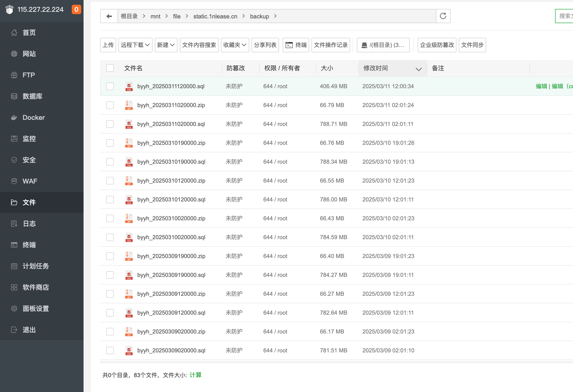Expand the 收藏夹 favorites dropdown
573x392 pixels.
[235, 45]
